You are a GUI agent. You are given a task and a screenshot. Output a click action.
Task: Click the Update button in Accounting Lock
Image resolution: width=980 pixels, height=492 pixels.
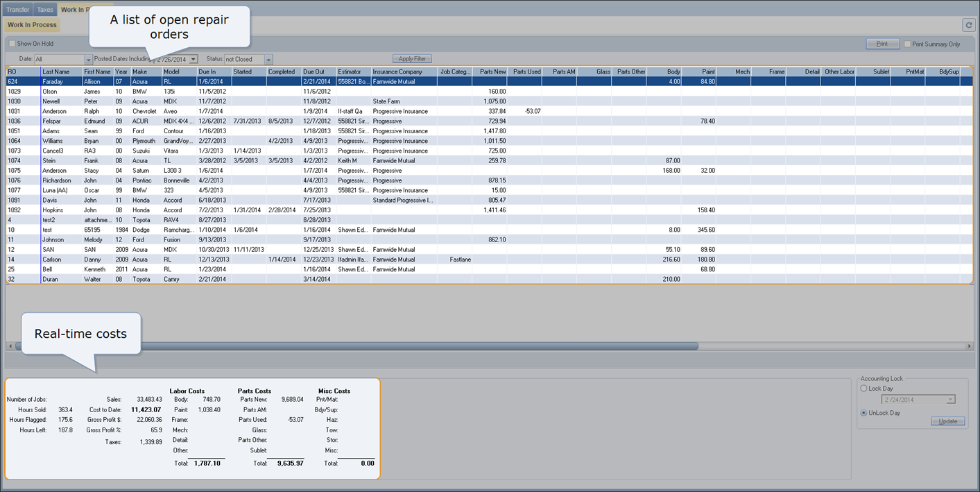947,421
